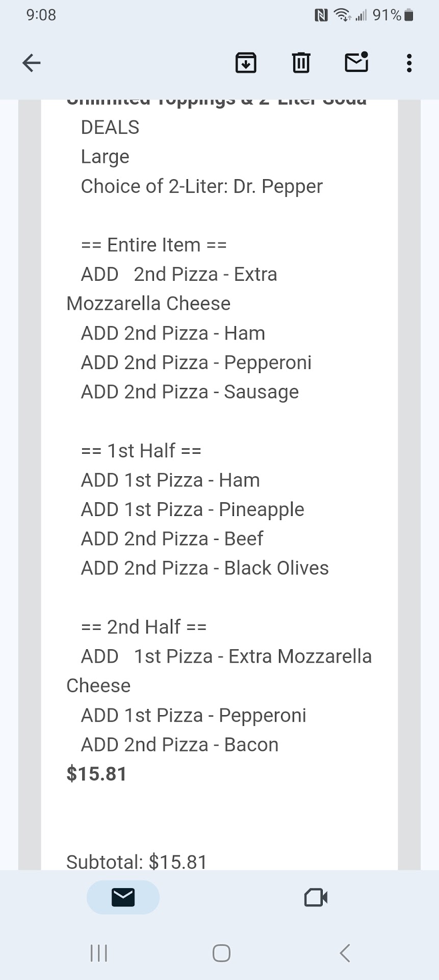Tap the bold $15.81 item price
Image resolution: width=439 pixels, height=980 pixels.
[x=96, y=774]
